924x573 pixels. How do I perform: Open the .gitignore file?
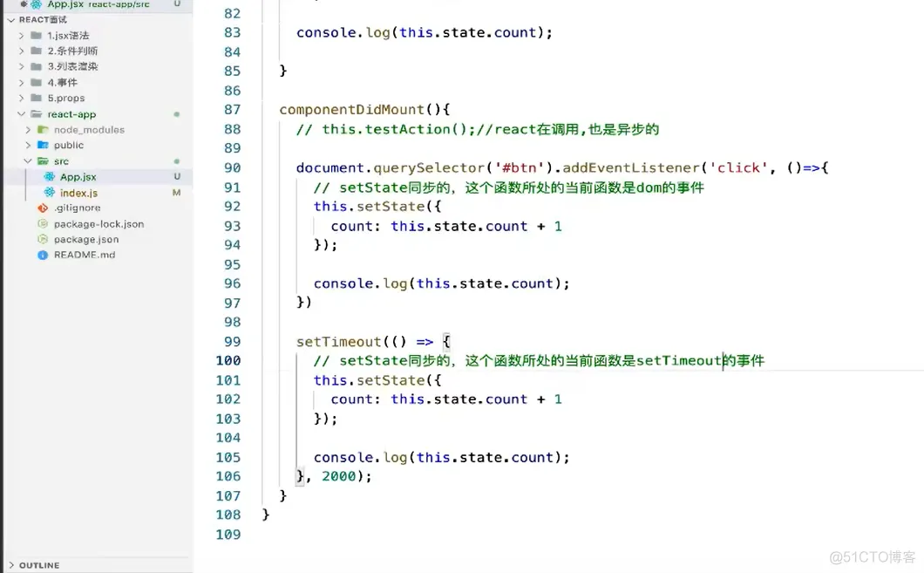(x=78, y=208)
